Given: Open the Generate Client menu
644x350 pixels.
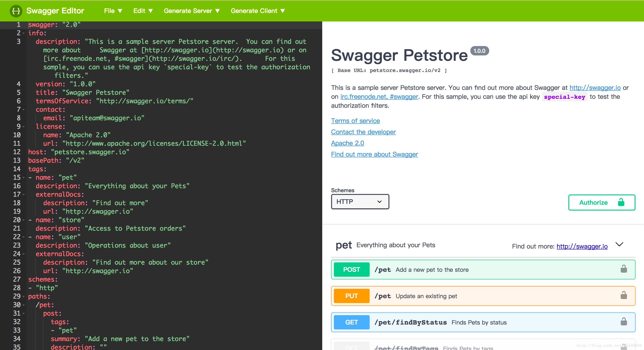Looking at the screenshot, I should (258, 11).
